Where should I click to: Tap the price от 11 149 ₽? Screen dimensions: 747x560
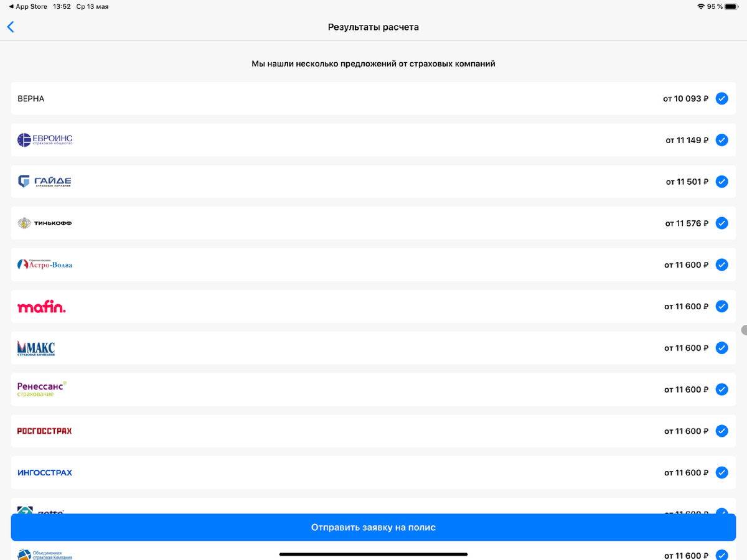[687, 140]
